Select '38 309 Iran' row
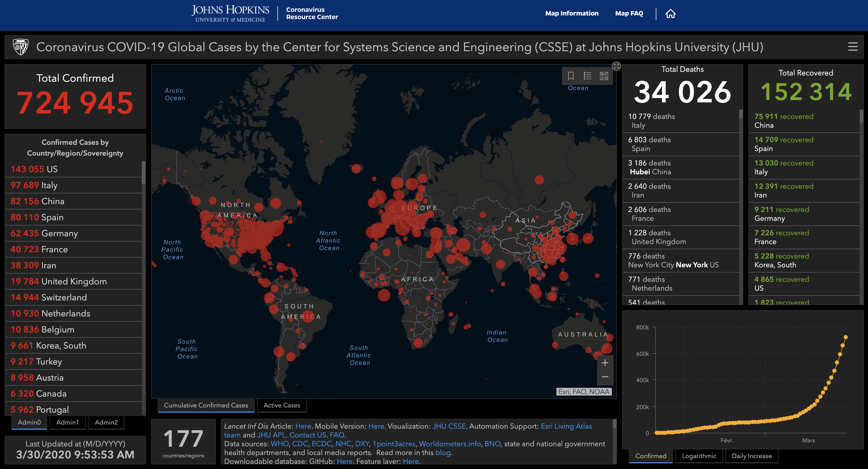Image resolution: width=868 pixels, height=469 pixels. click(73, 265)
